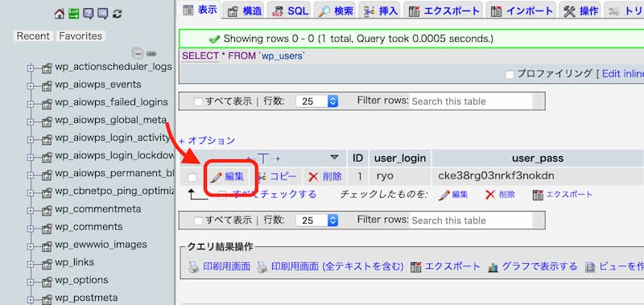Screen dimensions: 644x305
Task: Click the sort direction triangle in header
Action: click(x=334, y=157)
